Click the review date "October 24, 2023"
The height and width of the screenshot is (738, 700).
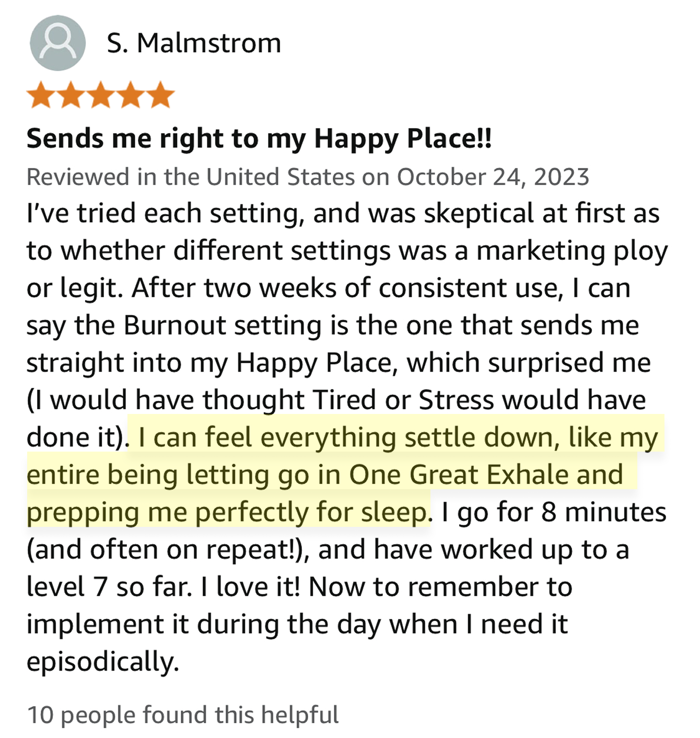point(493,177)
